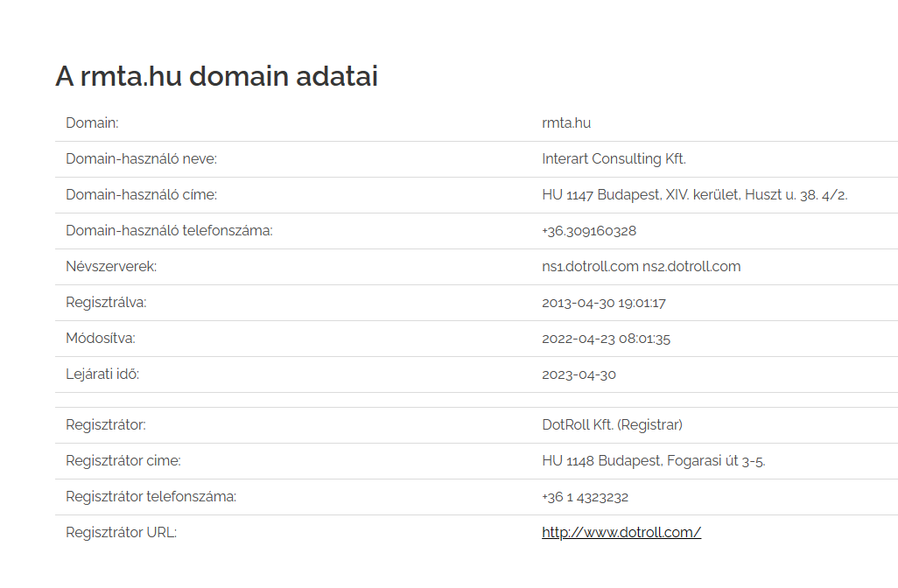Select the expiry date 2023-04-30
This screenshot has height=588, width=898.
579,374
